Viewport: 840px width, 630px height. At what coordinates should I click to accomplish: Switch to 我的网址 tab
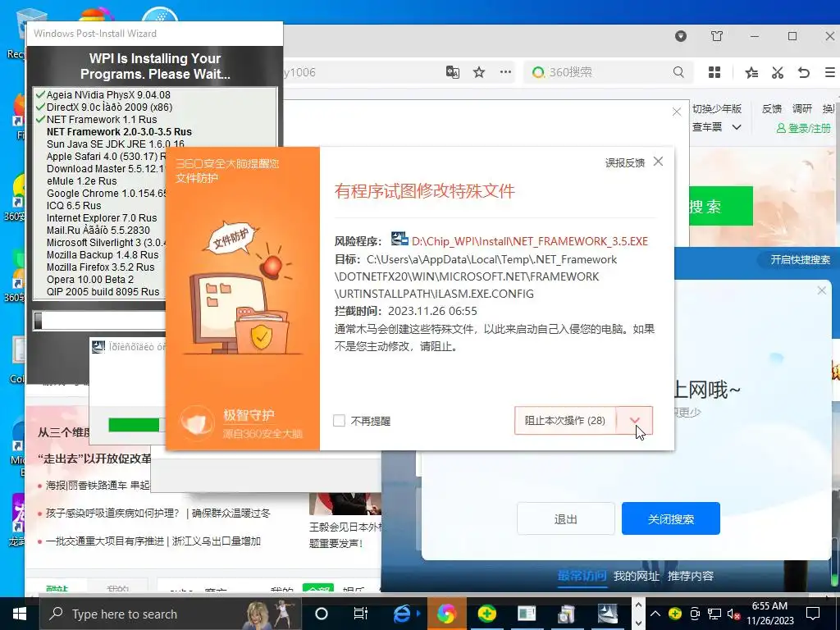point(637,576)
